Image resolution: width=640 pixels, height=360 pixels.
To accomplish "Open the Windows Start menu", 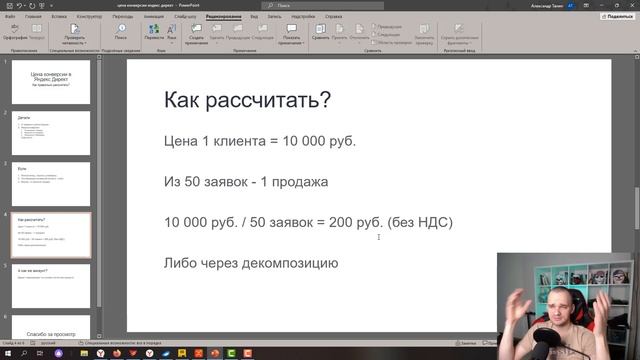I will pos(8,353).
